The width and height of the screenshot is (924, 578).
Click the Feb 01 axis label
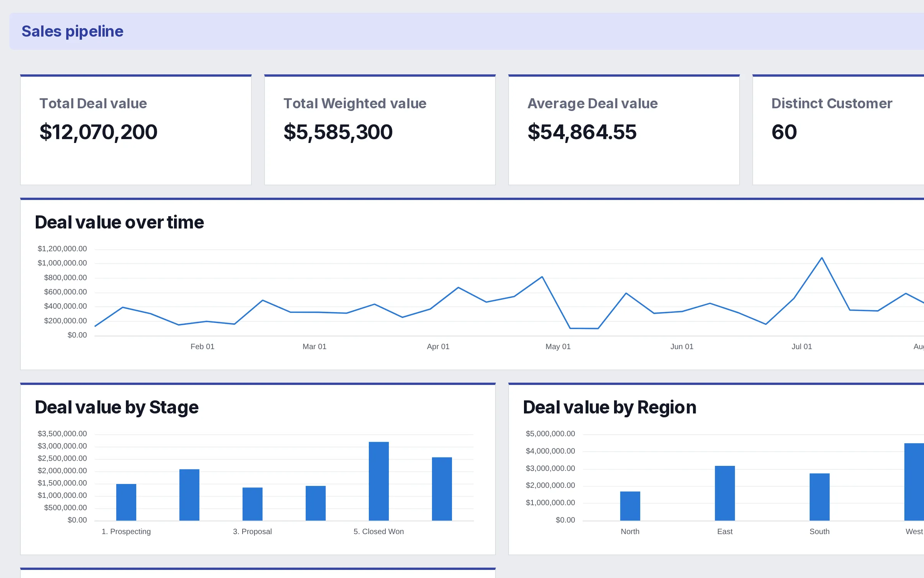coord(203,346)
